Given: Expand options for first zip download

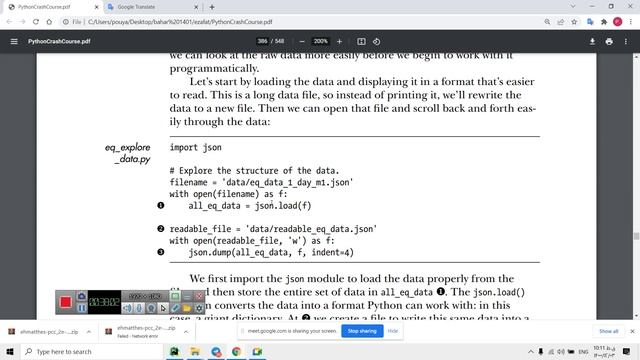Looking at the screenshot, I should click(89, 332).
